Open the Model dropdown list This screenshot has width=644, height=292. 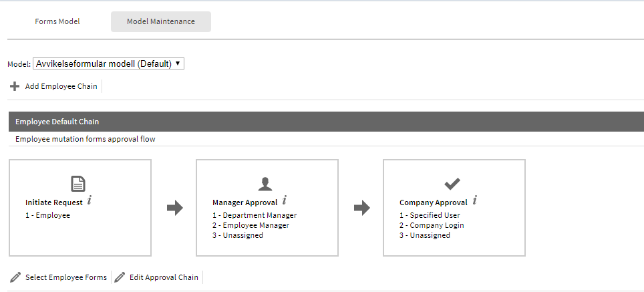coord(108,63)
